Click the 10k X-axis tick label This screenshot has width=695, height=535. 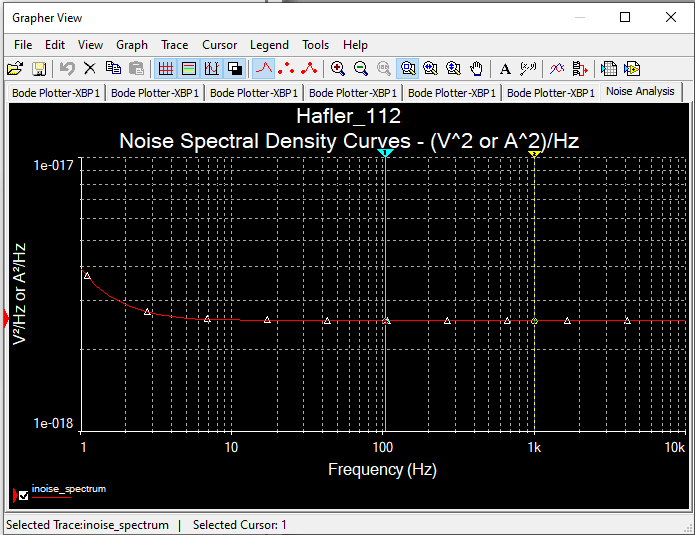(675, 447)
